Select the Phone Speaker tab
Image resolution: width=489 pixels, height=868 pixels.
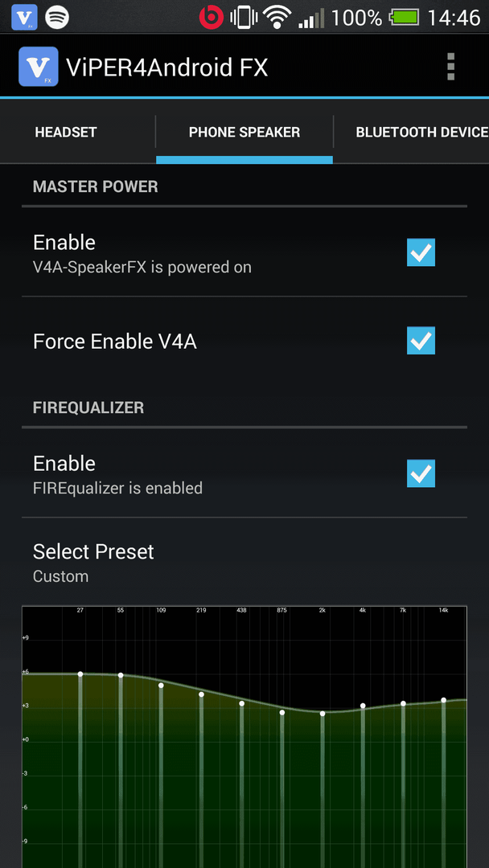tap(244, 133)
